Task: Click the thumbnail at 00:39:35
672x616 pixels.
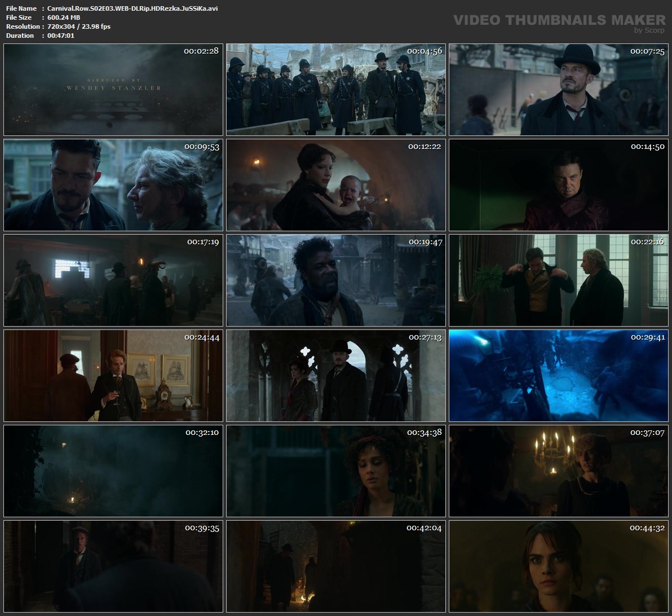Action: click(x=113, y=566)
